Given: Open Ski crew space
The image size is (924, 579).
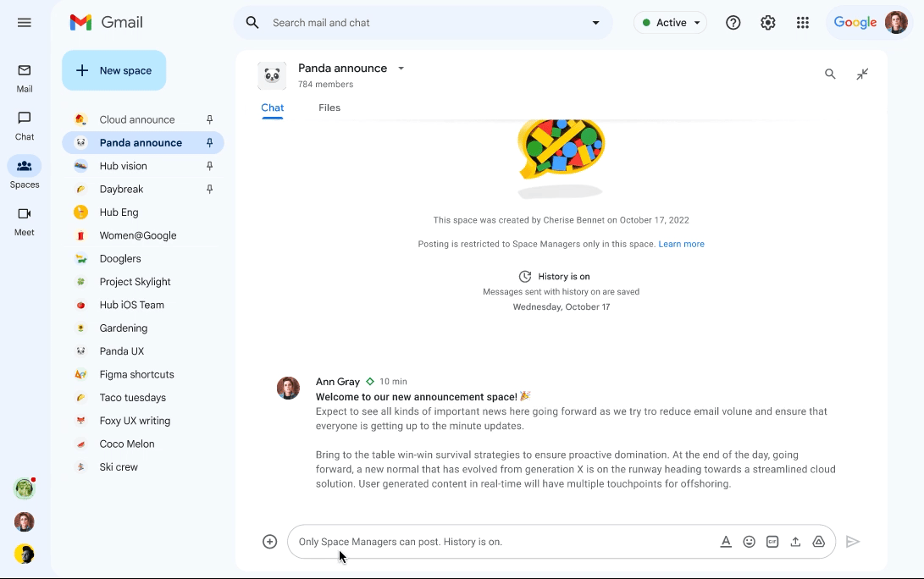Looking at the screenshot, I should coord(143,467).
